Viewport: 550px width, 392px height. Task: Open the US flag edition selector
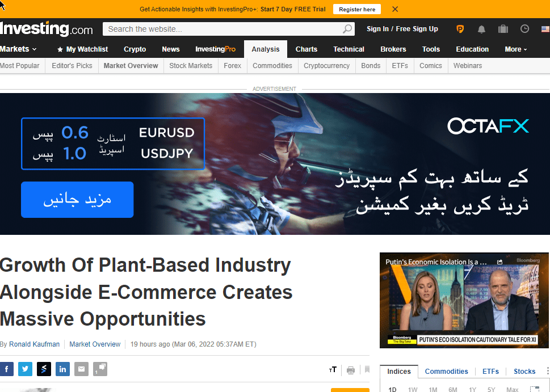click(545, 29)
